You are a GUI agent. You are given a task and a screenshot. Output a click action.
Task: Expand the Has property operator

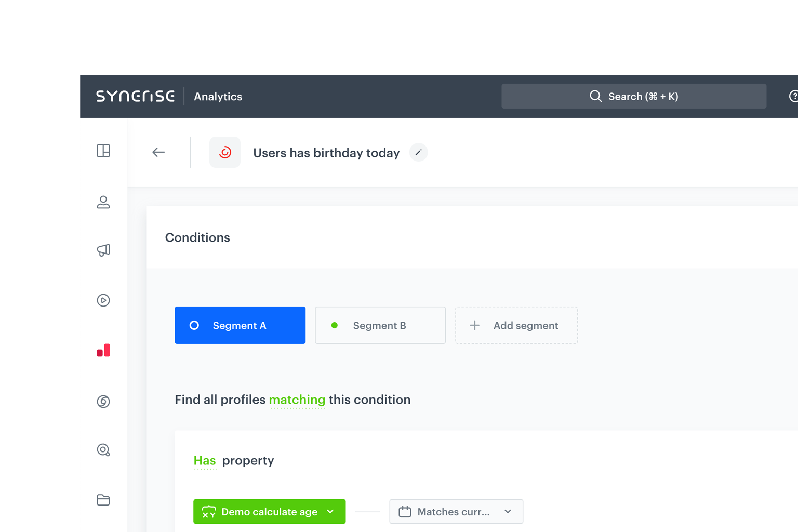tap(205, 460)
